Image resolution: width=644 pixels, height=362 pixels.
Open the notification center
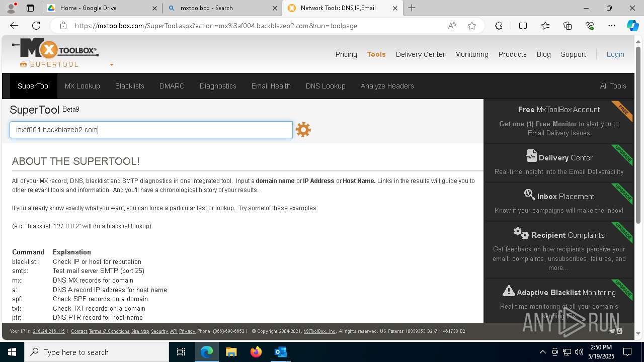(627, 352)
